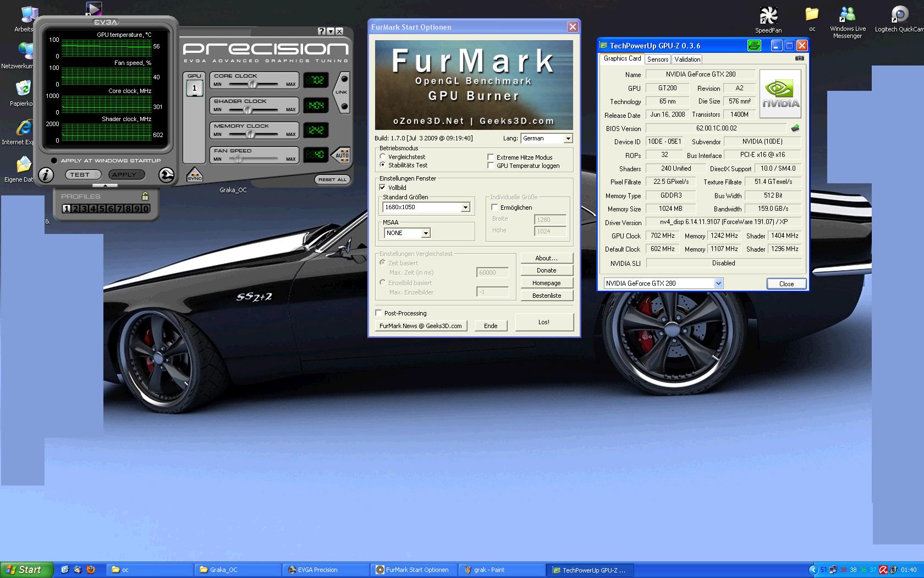
Task: Click the camera screenshot icon in GPU-Z
Action: coord(800,58)
